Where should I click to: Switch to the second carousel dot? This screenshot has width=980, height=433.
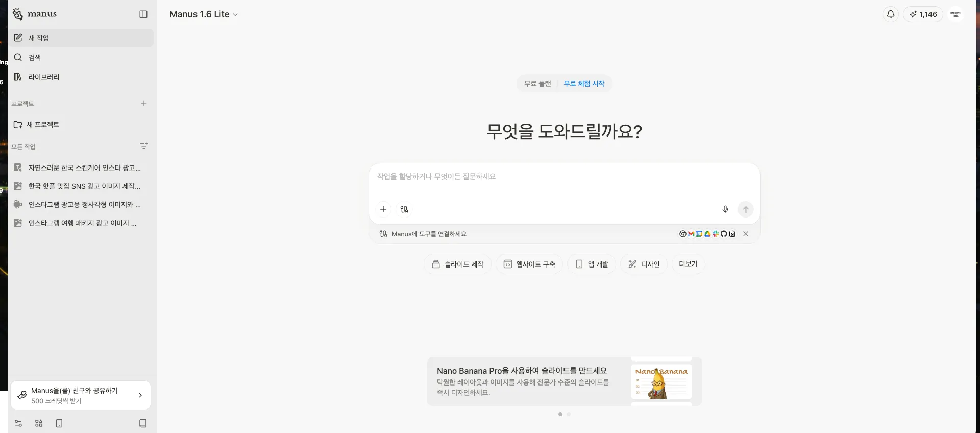tap(569, 414)
